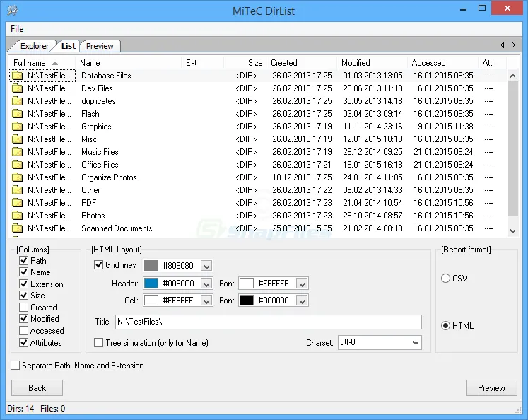This screenshot has width=528, height=420.
Task: Enable Tree simulation (only for Name)
Action: [x=98, y=343]
